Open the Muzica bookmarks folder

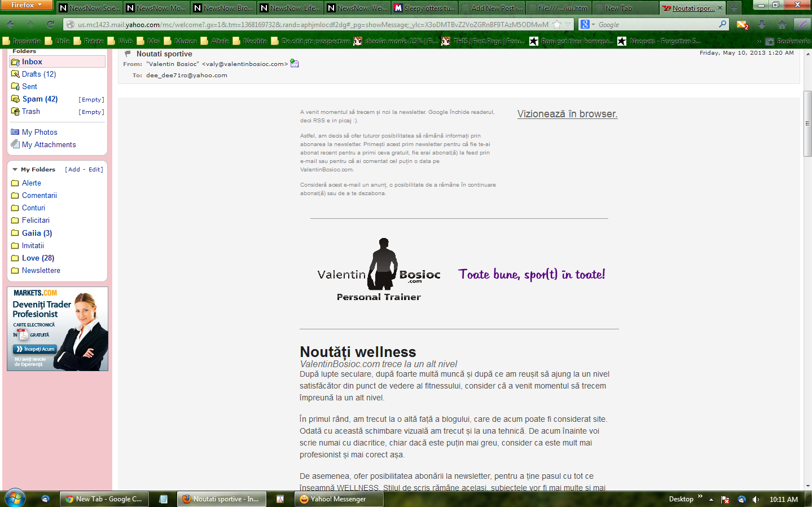[180, 41]
